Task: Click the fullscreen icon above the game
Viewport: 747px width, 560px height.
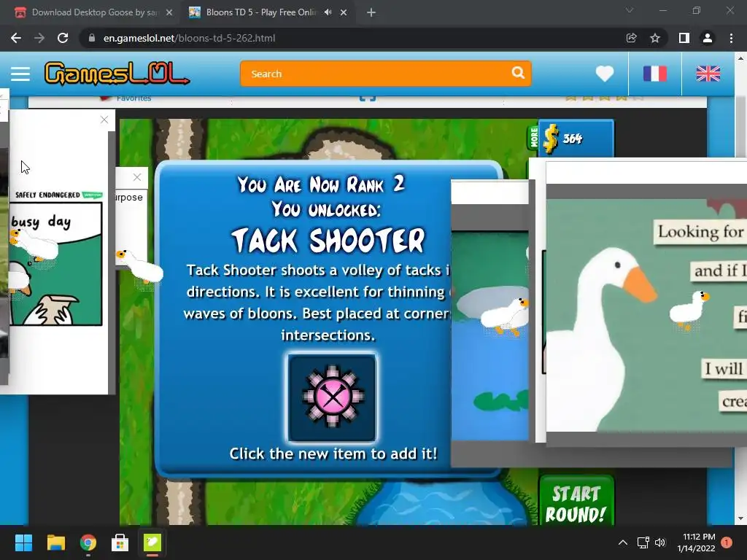Action: click(368, 98)
